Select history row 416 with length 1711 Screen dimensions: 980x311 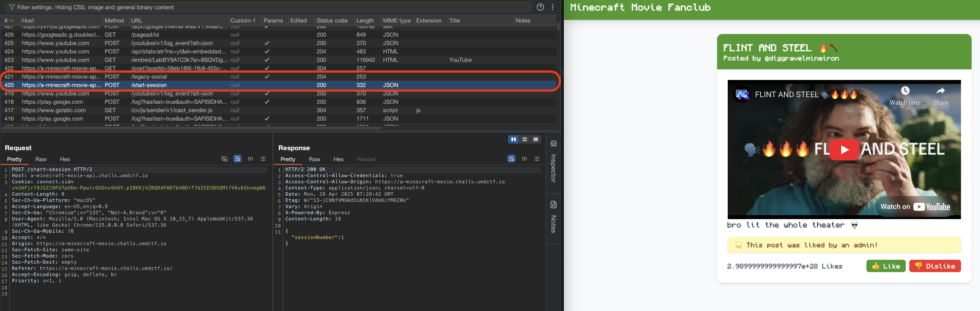[x=278, y=118]
